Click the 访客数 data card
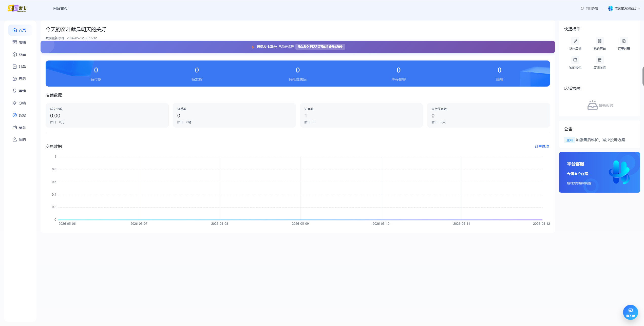Viewport: 644px width, 326px height. click(361, 115)
